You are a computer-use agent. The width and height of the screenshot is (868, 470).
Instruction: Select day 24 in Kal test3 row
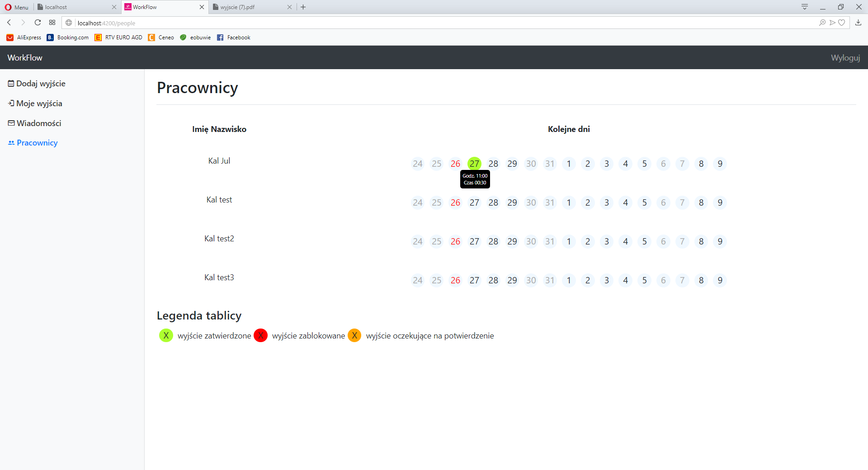tap(418, 280)
